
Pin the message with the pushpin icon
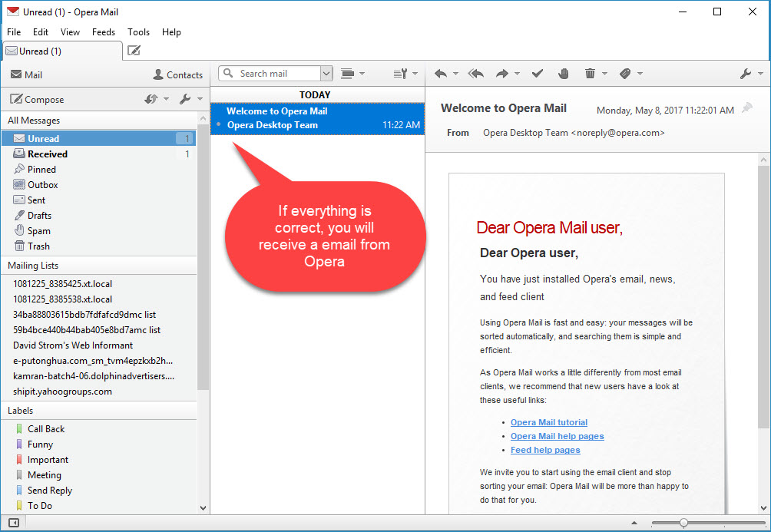(x=747, y=107)
